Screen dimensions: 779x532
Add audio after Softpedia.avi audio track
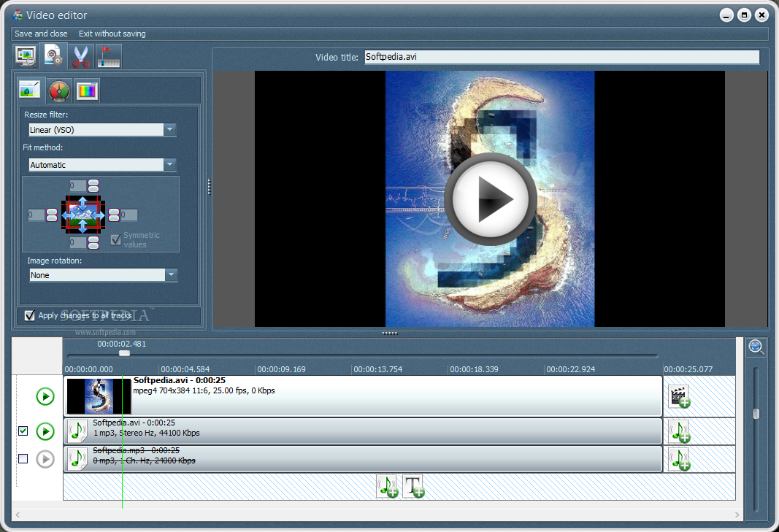pyautogui.click(x=679, y=431)
